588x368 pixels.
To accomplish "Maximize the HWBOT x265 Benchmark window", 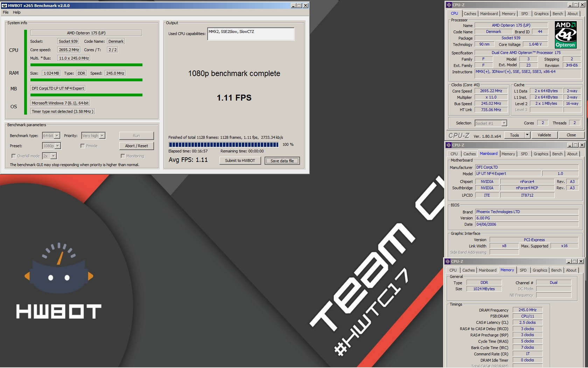I will coord(299,6).
